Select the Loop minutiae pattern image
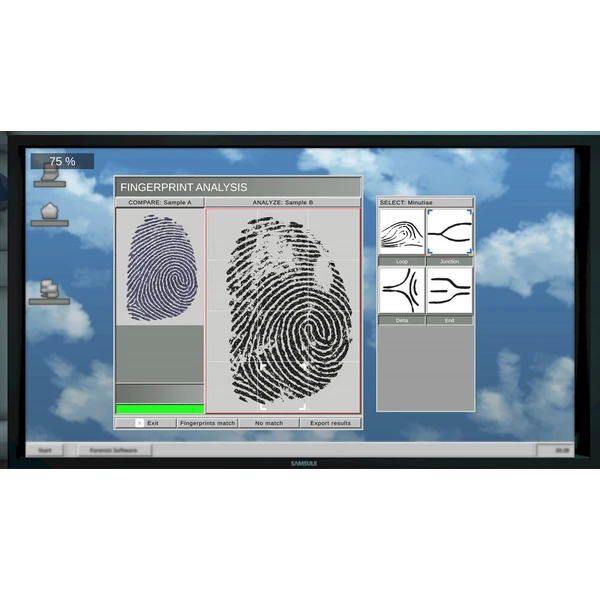The height and width of the screenshot is (600, 600). [x=401, y=232]
